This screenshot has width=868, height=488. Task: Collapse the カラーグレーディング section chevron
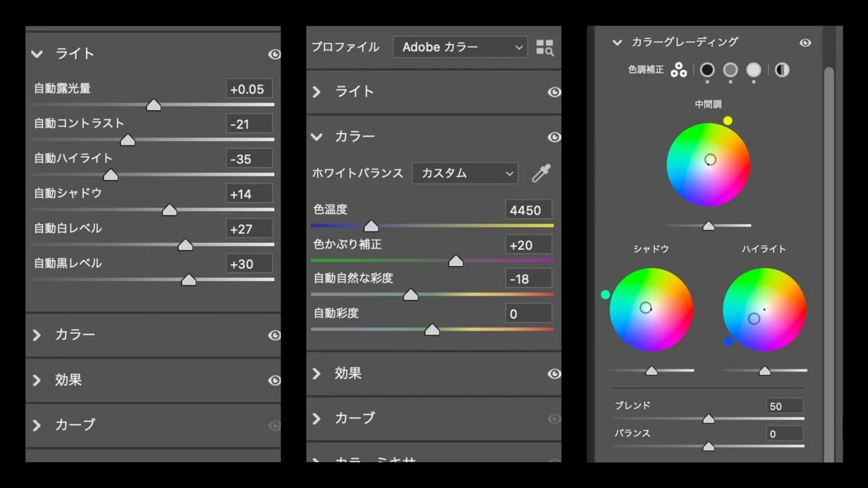click(617, 43)
